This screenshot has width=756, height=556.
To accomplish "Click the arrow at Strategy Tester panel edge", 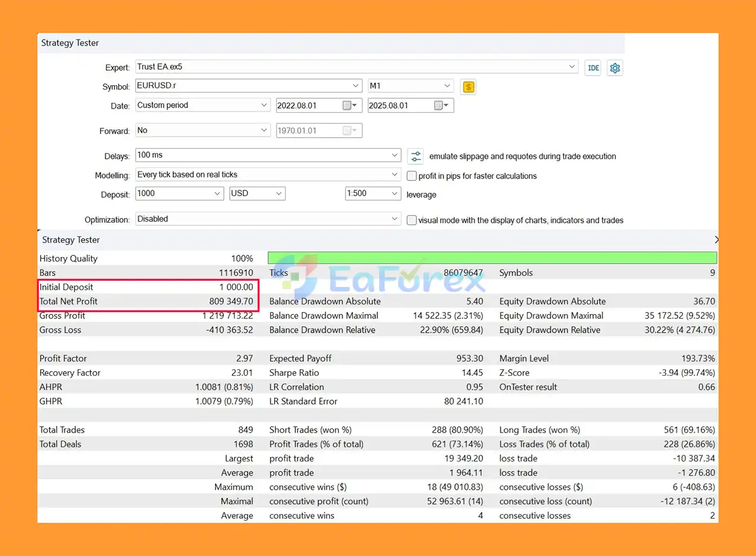I will [x=716, y=240].
